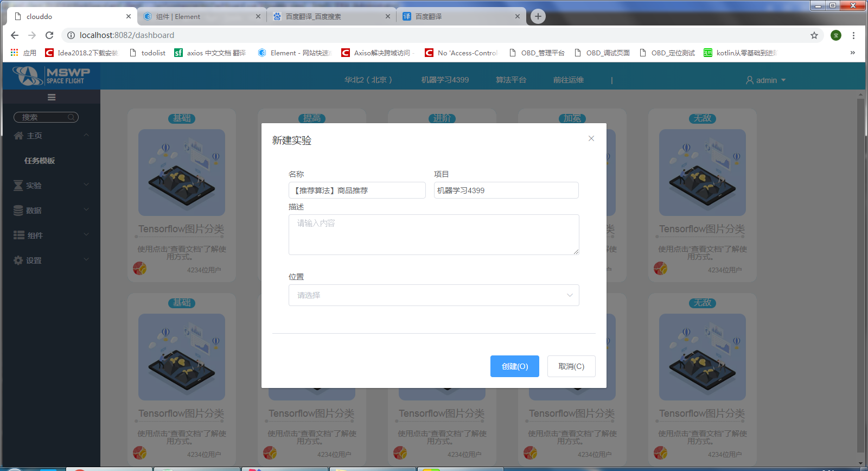Click the 创建(O) button

[515, 366]
